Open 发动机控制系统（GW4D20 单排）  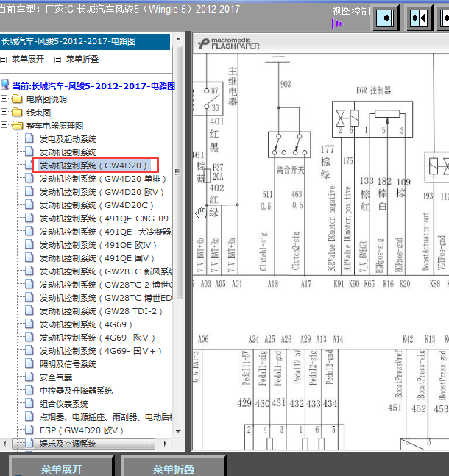(102, 179)
